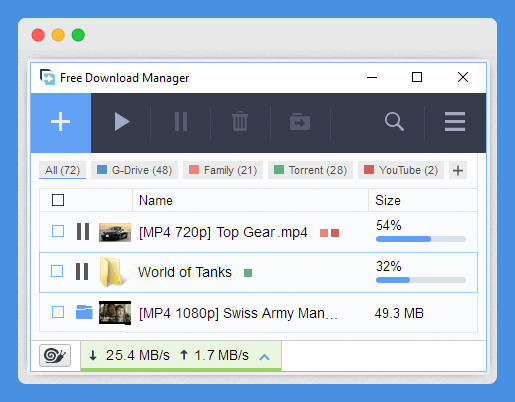Check the World of Tanks checkbox
The width and height of the screenshot is (515, 402).
tap(57, 271)
